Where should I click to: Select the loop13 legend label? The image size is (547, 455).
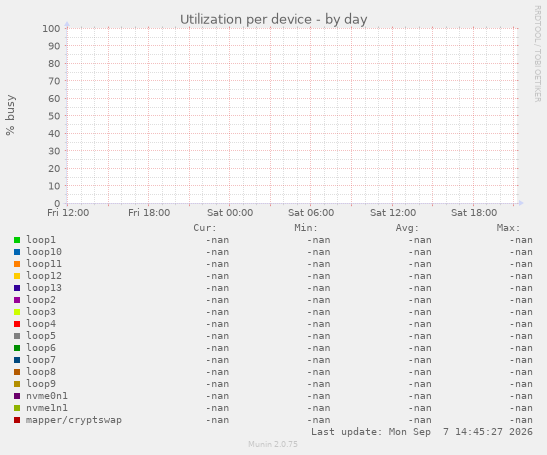coord(44,288)
